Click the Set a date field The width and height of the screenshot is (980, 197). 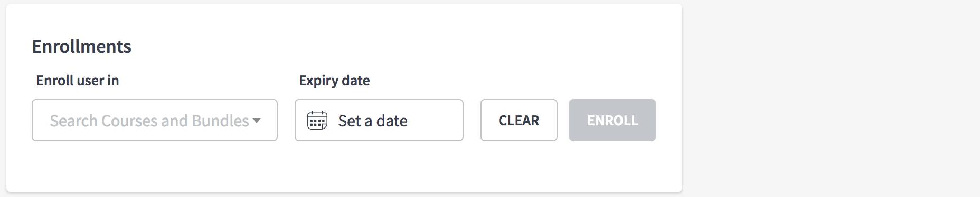(379, 120)
